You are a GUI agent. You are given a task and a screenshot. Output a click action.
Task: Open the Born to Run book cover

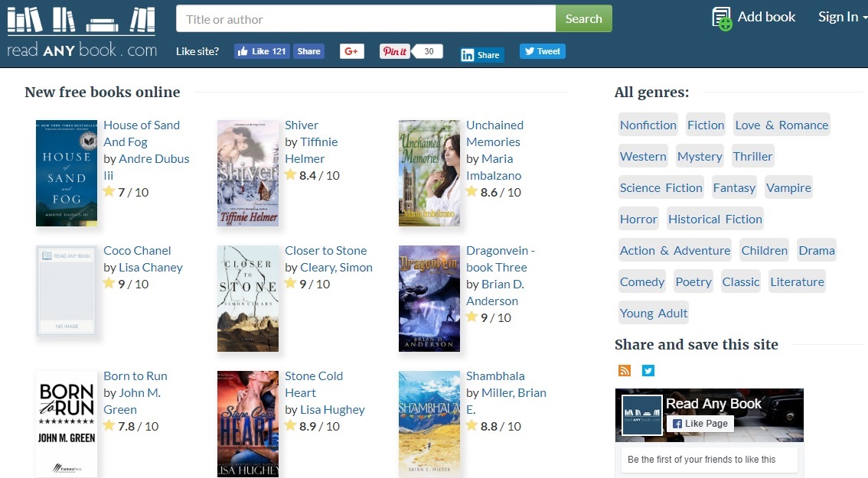[67, 424]
